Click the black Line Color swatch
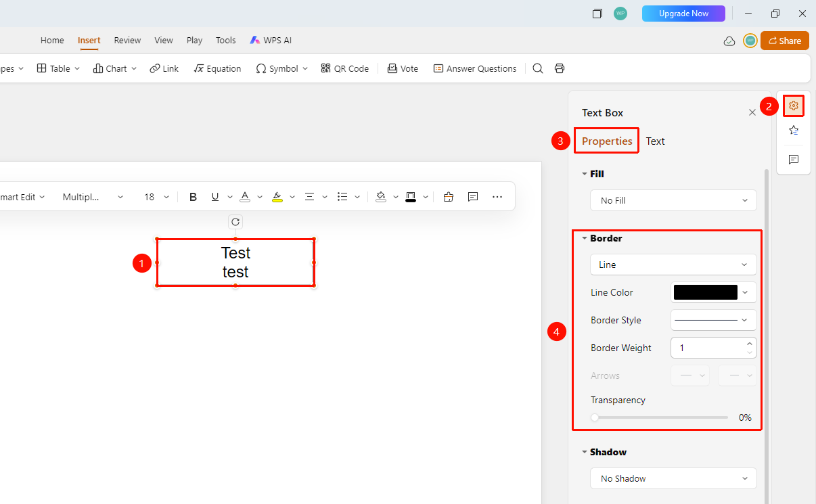The height and width of the screenshot is (504, 816). click(x=706, y=292)
